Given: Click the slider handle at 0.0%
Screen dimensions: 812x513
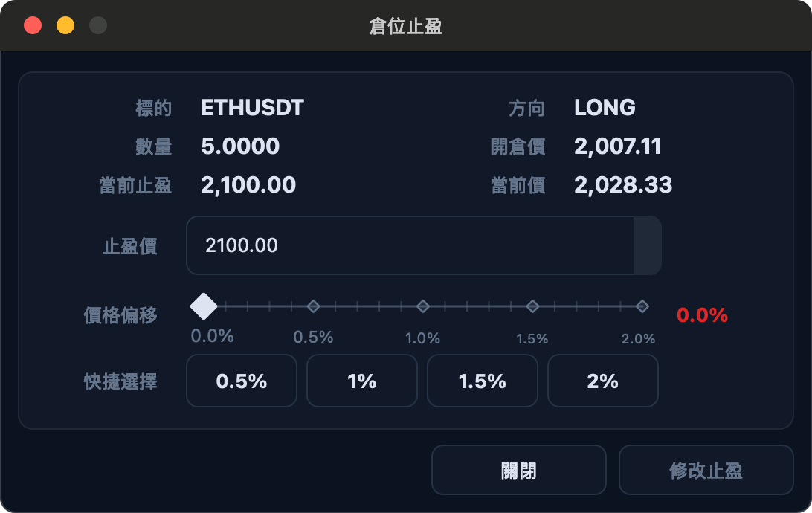Looking at the screenshot, I should coord(204,306).
